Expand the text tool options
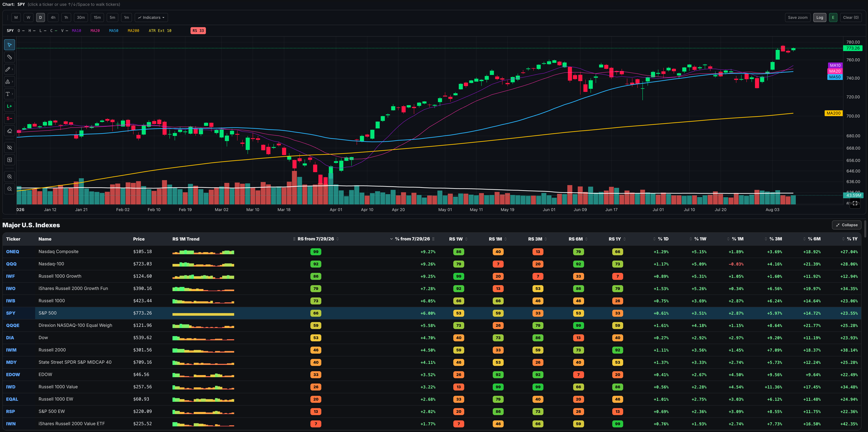 [12, 94]
